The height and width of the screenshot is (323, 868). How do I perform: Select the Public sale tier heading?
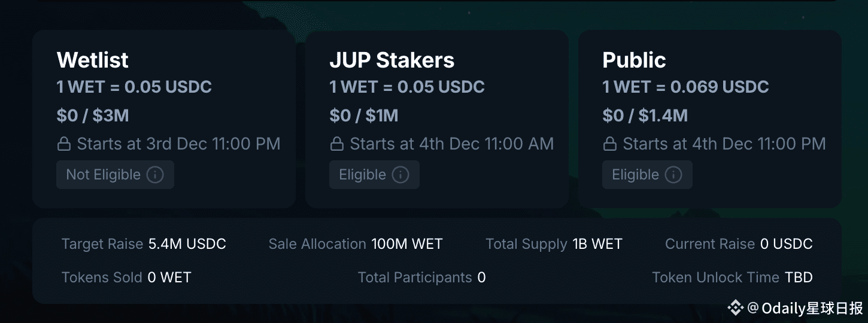click(x=634, y=60)
